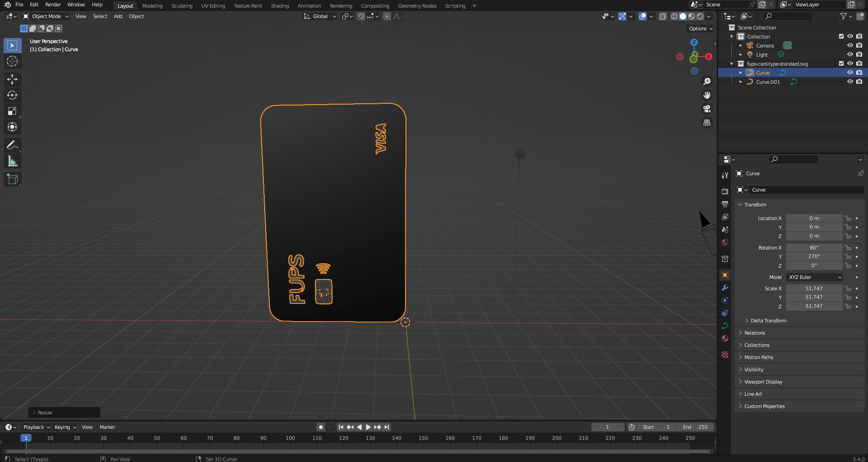Screen dimensions: 868x462
Task: Open the Output properties tab
Action: (x=725, y=204)
